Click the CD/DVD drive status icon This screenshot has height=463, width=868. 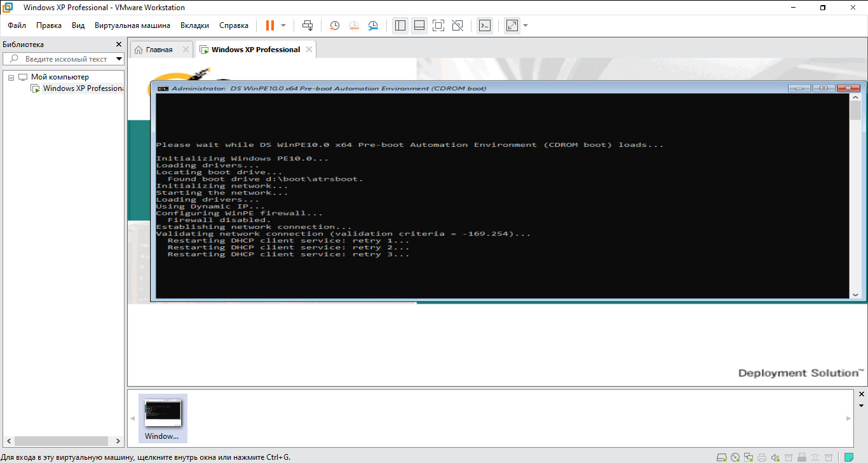[x=735, y=457]
